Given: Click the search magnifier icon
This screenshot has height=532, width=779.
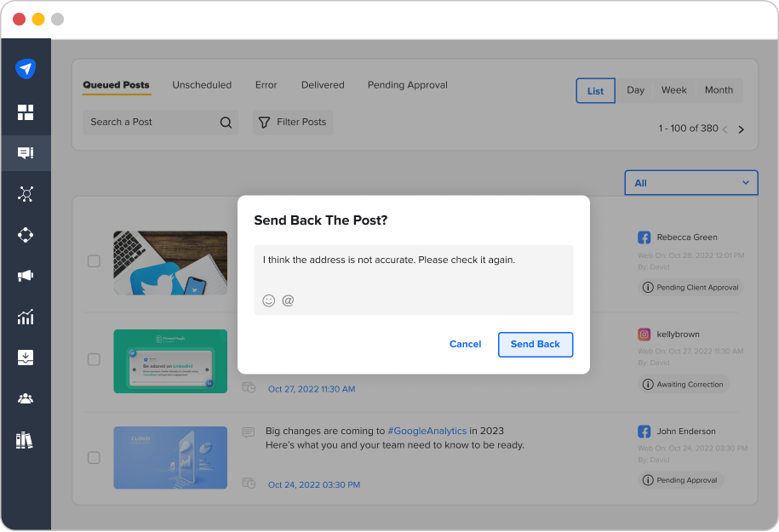Looking at the screenshot, I should (226, 123).
